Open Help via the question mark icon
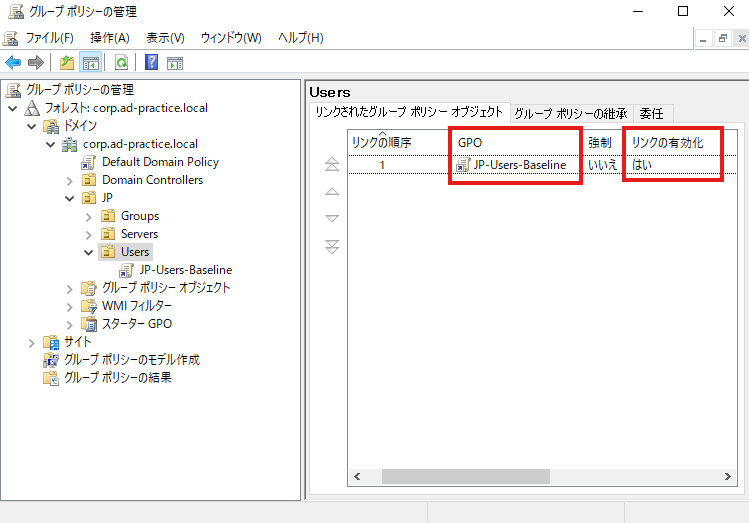 tap(151, 63)
